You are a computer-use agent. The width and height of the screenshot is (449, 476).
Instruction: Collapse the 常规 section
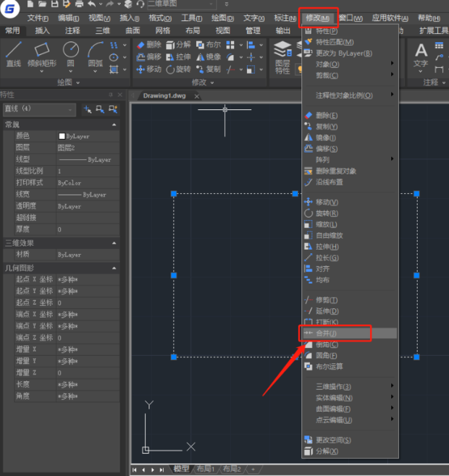114,124
